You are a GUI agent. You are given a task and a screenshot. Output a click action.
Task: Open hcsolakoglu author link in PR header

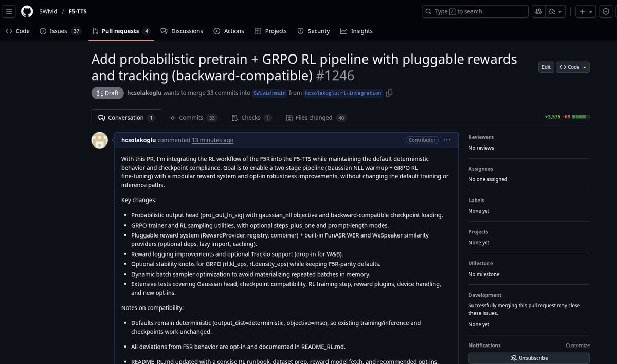144,93
